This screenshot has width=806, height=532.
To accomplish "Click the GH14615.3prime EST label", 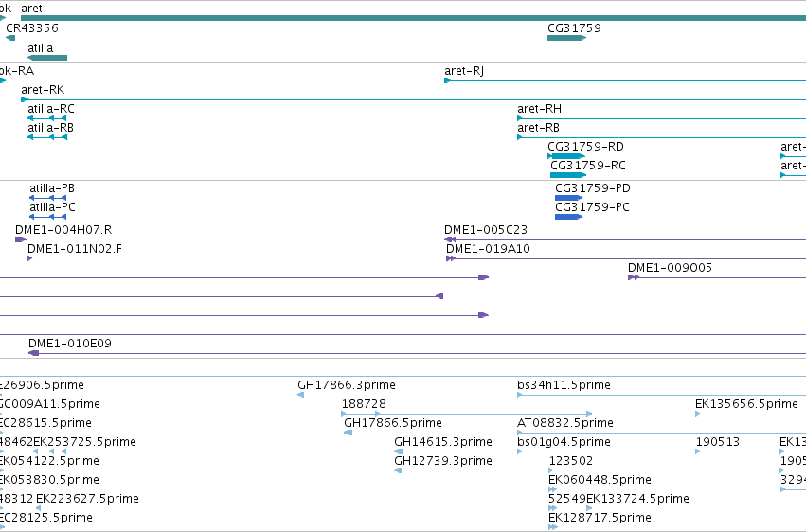I will click(443, 442).
